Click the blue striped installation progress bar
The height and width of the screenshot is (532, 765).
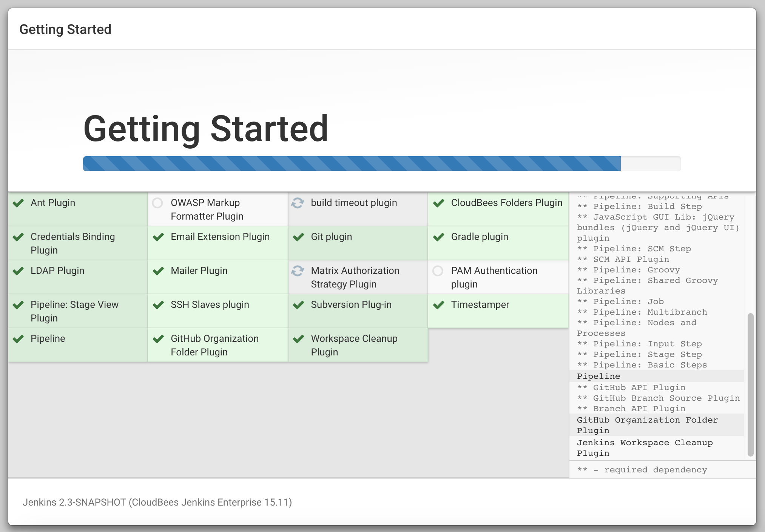click(x=351, y=164)
